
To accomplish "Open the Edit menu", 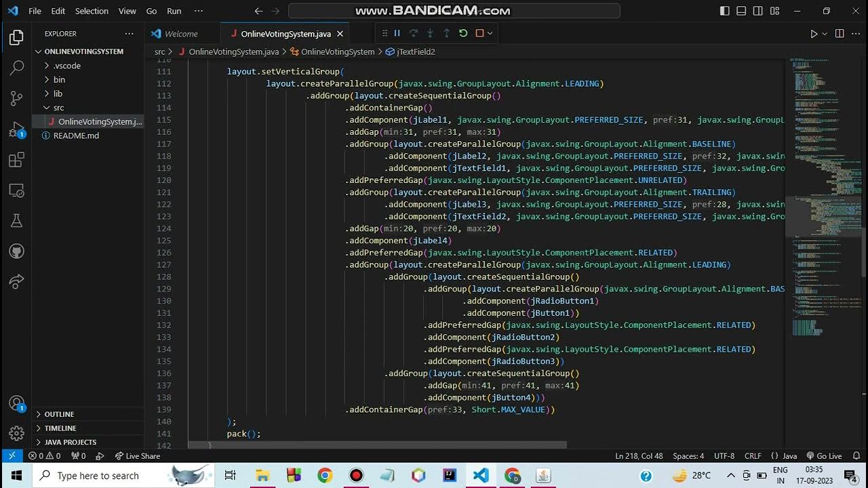I will 58,11.
